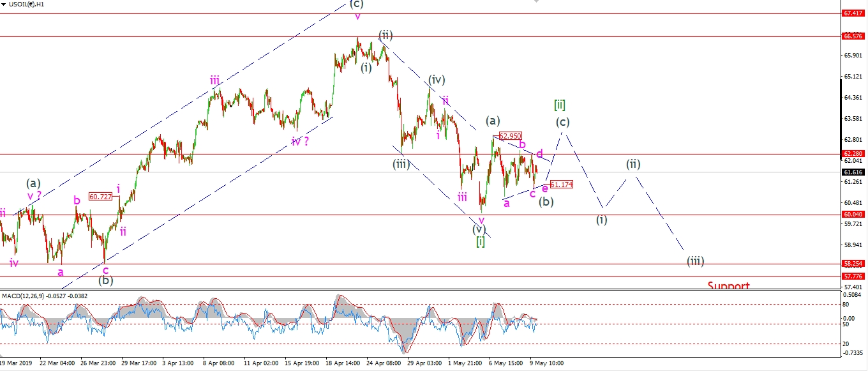Click the 62.950 price annotation box
The image size is (868, 371).
click(x=511, y=135)
